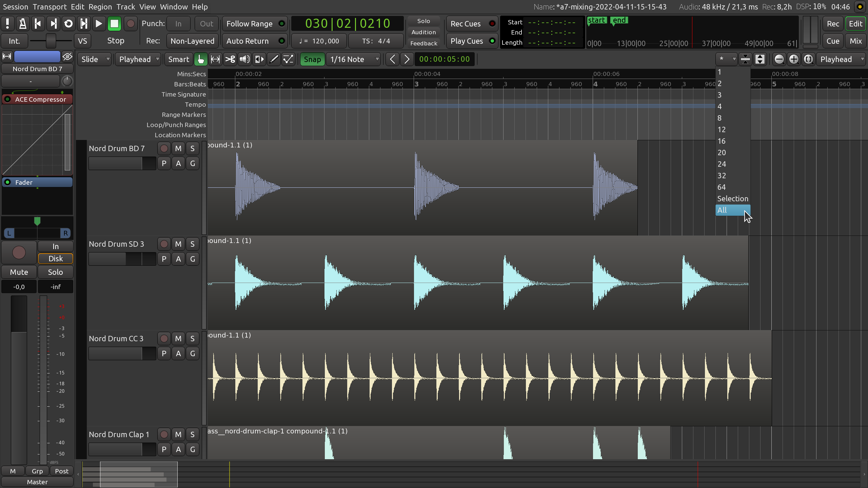Image resolution: width=868 pixels, height=488 pixels.
Task: Mute the Nord Drum BD 7 track
Action: coord(178,148)
